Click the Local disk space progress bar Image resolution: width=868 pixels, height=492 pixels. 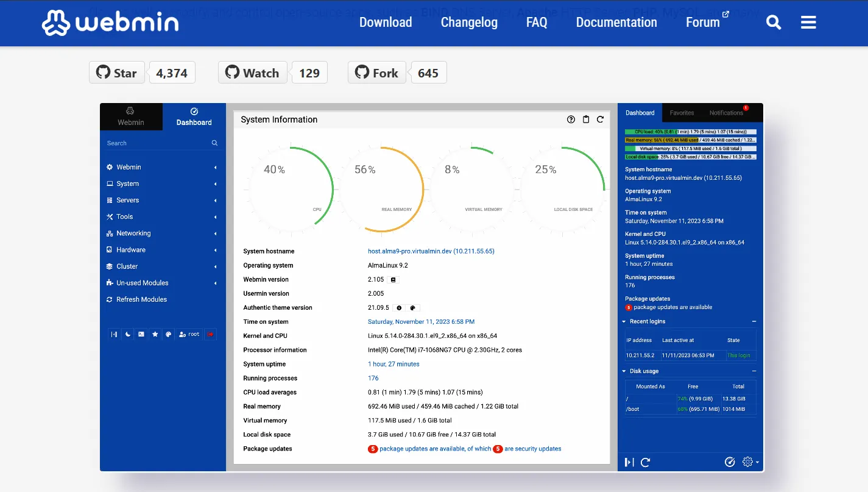(x=691, y=157)
